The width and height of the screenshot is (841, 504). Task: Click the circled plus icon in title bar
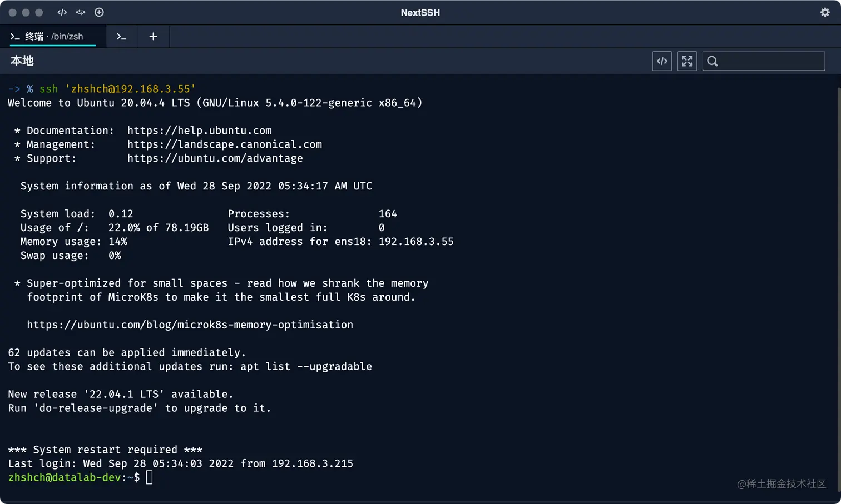(x=99, y=12)
